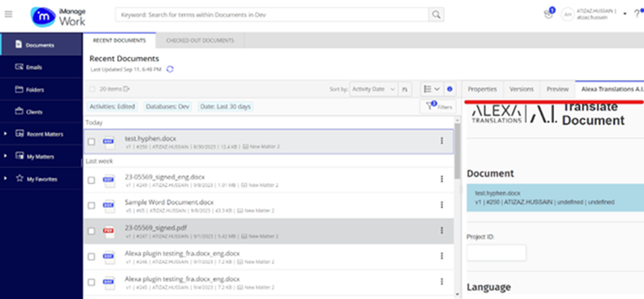This screenshot has width=644, height=299.
Task: Open the 23-05569_signed.pdf document name
Action: (x=156, y=227)
